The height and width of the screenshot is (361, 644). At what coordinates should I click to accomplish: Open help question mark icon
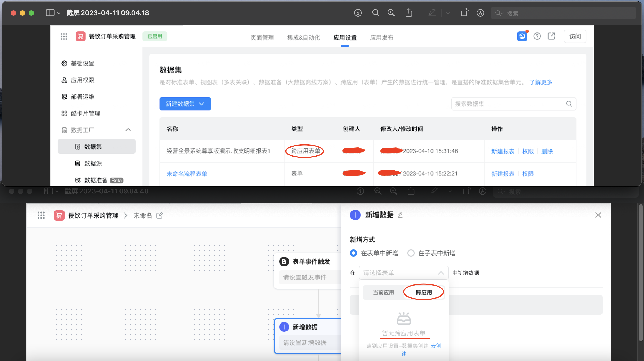537,37
